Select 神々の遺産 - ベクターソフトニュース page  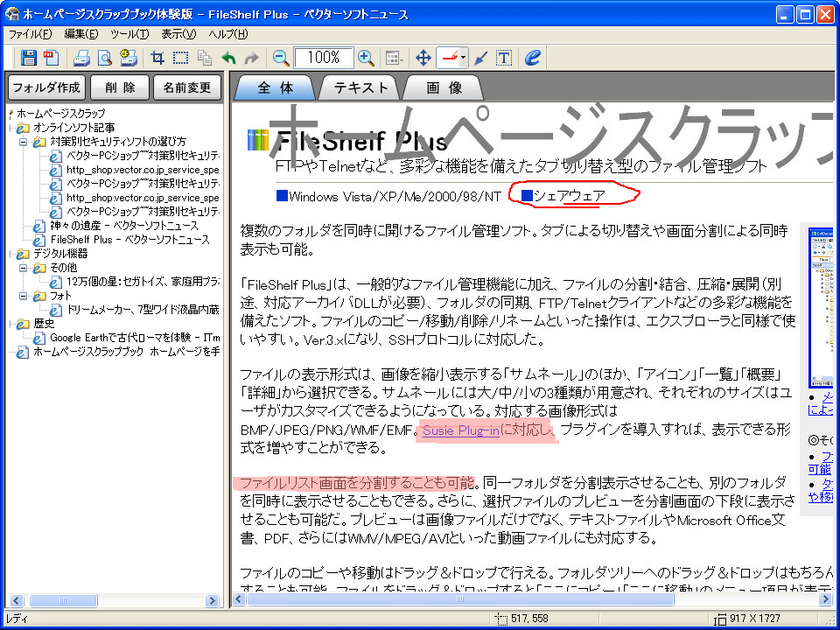point(123,226)
